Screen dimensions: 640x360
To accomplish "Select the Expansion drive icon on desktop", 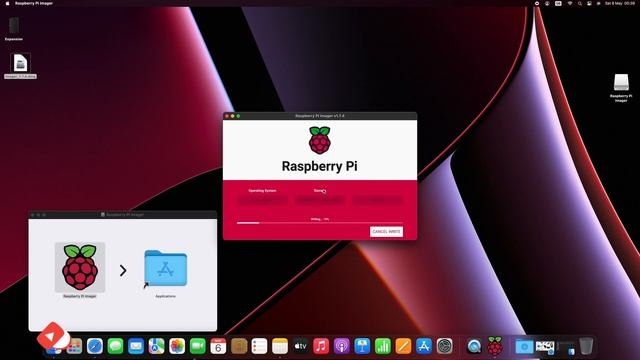I will coord(13,25).
